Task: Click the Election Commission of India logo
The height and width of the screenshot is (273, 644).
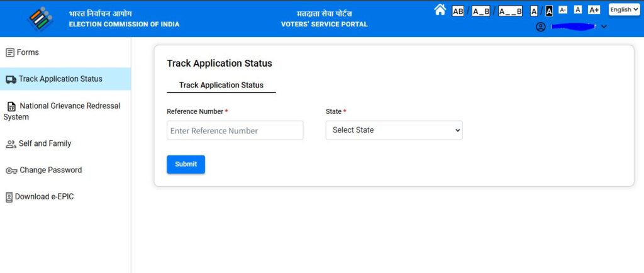Action: [40, 19]
